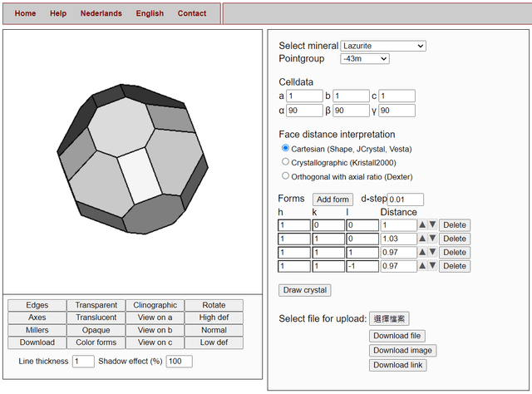Increase distance for the 1 0 0 form

(x=422, y=225)
